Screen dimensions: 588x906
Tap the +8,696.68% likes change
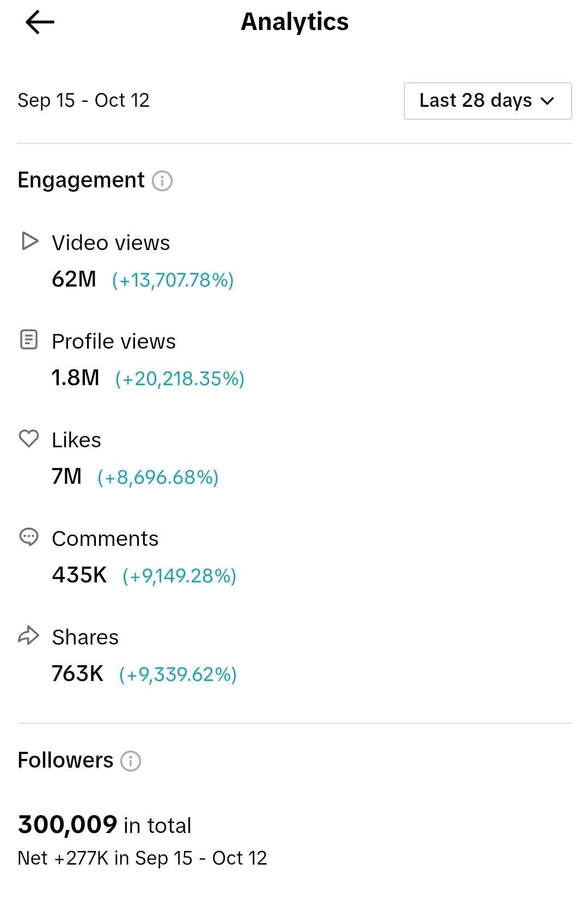(x=158, y=477)
